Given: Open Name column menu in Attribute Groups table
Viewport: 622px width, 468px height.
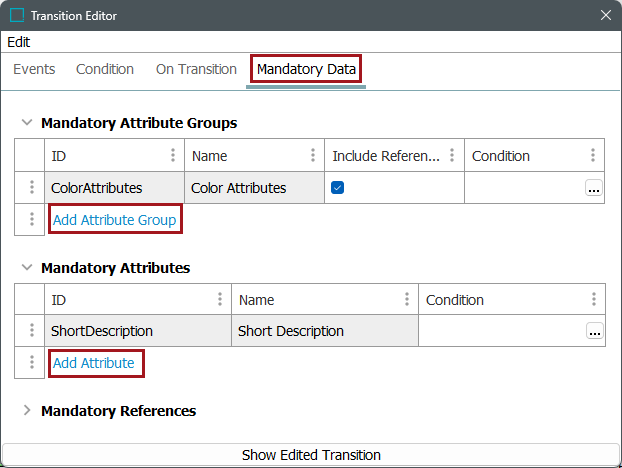Looking at the screenshot, I should point(313,155).
